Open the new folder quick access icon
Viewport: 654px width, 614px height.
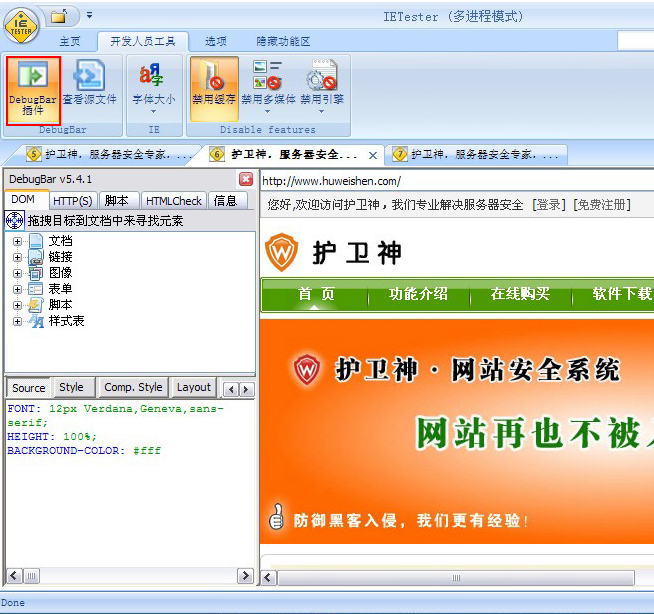59,16
